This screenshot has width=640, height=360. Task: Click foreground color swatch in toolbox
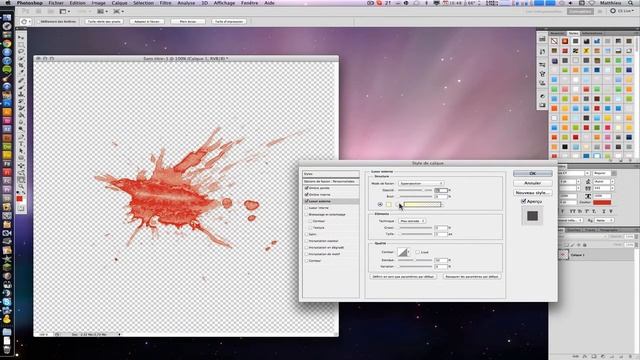click(19, 199)
